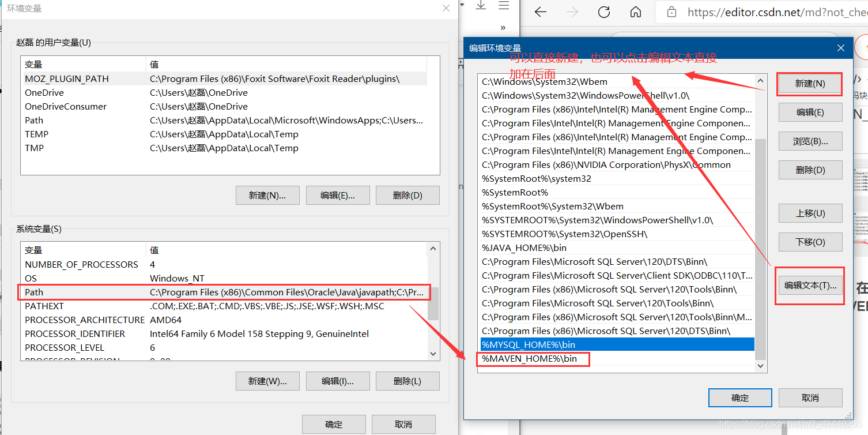The width and height of the screenshot is (868, 435).
Task: Click the browser forward arrow
Action: 572,12
